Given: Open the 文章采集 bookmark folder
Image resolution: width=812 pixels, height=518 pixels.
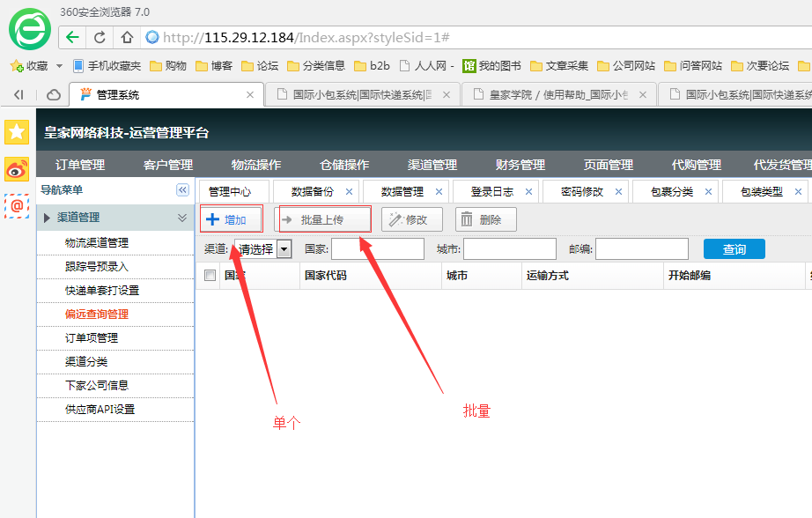Looking at the screenshot, I should tap(559, 66).
